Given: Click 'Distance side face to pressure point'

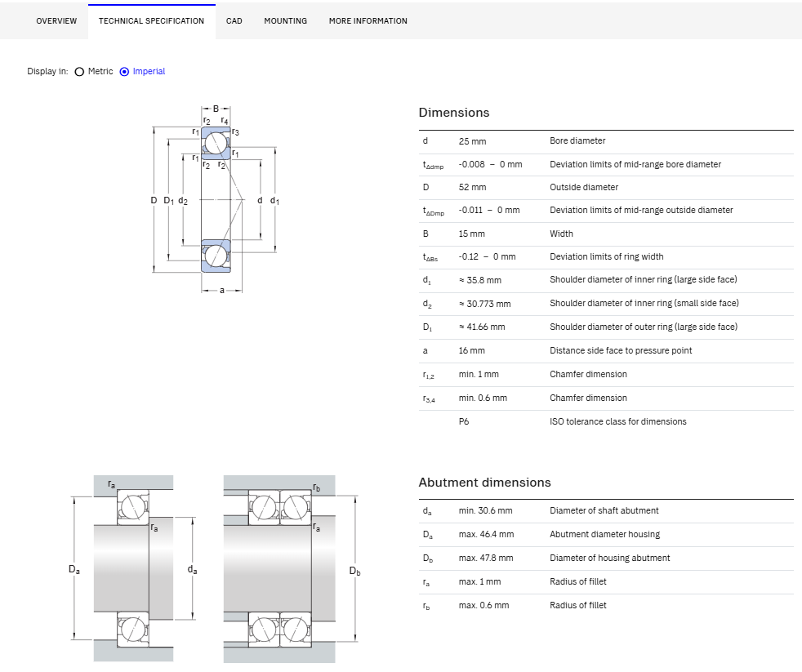Looking at the screenshot, I should (621, 350).
